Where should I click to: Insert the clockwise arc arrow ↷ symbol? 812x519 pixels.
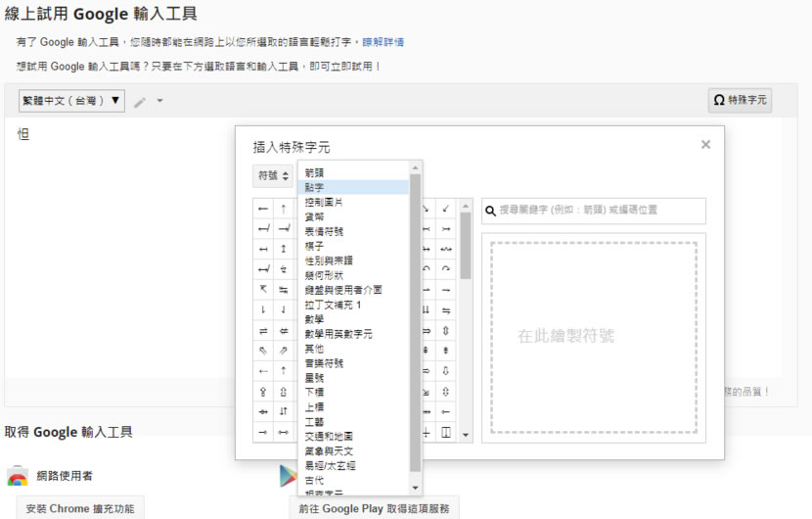(446, 269)
